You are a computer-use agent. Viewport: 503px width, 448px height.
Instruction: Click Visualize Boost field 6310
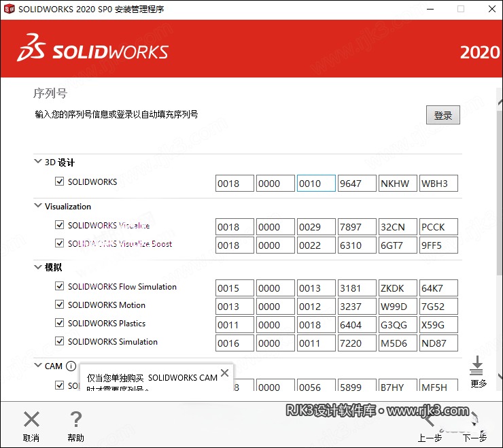[357, 245]
